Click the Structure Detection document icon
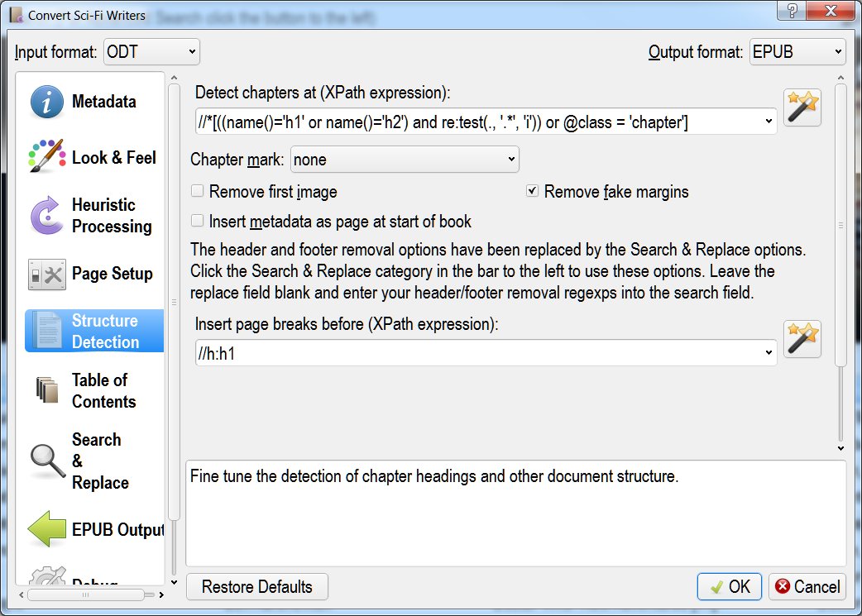The height and width of the screenshot is (616, 862). click(x=46, y=331)
